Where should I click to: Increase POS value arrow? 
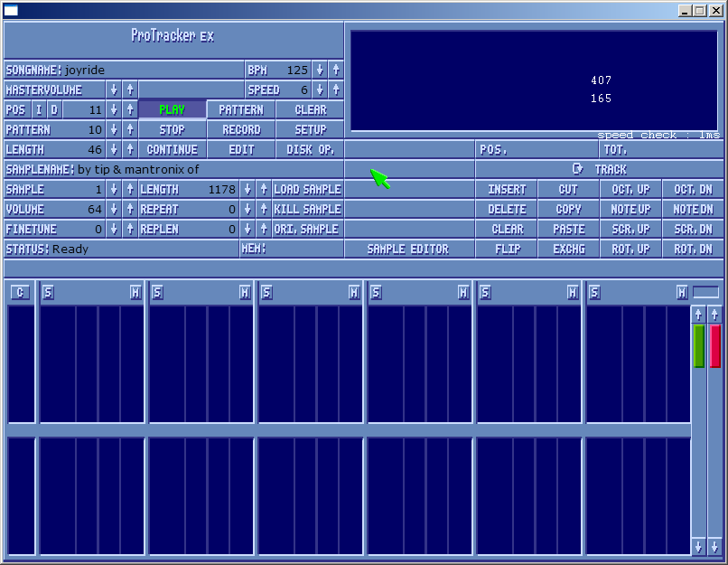point(130,109)
